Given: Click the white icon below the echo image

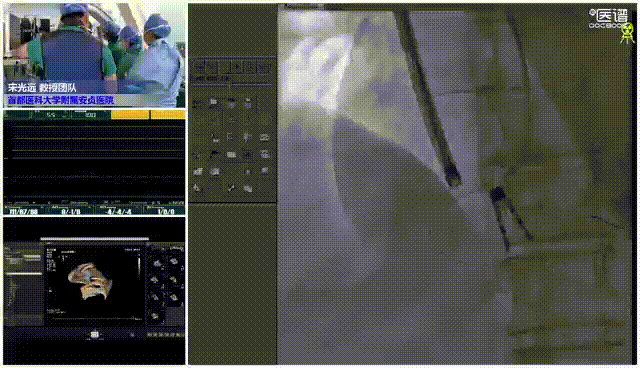Looking at the screenshot, I should tap(94, 335).
